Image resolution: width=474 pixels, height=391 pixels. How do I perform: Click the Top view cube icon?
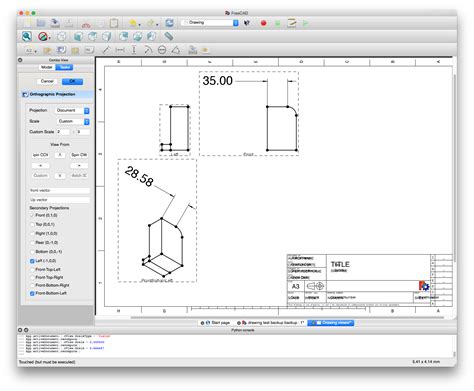[x=92, y=36]
